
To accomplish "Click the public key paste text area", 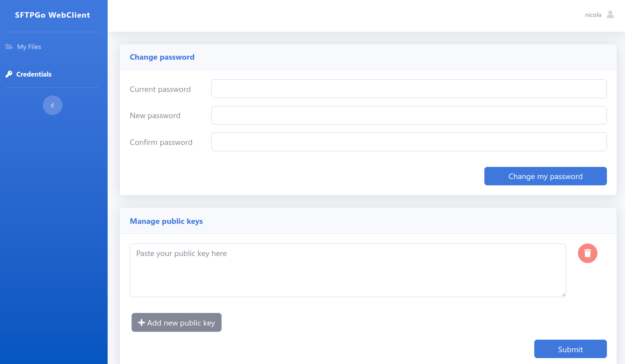I will point(347,270).
